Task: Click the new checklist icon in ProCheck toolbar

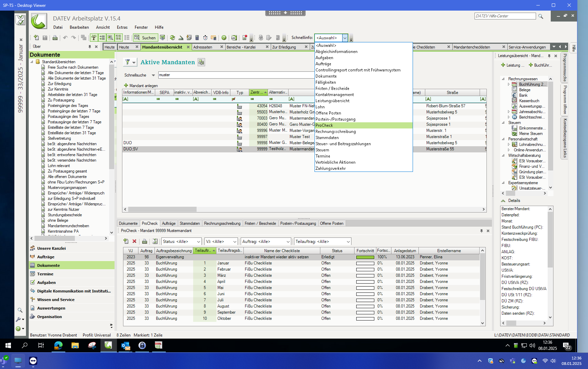Action: (x=126, y=241)
